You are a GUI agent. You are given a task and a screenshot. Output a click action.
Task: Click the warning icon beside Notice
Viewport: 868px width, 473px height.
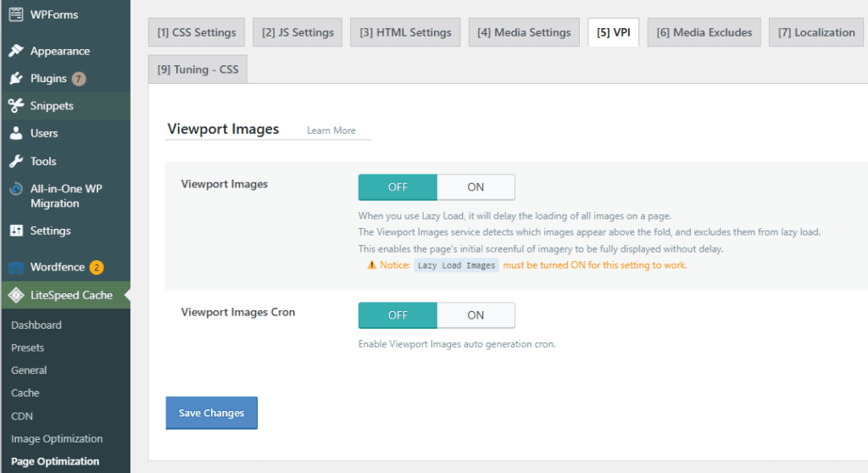(x=371, y=265)
